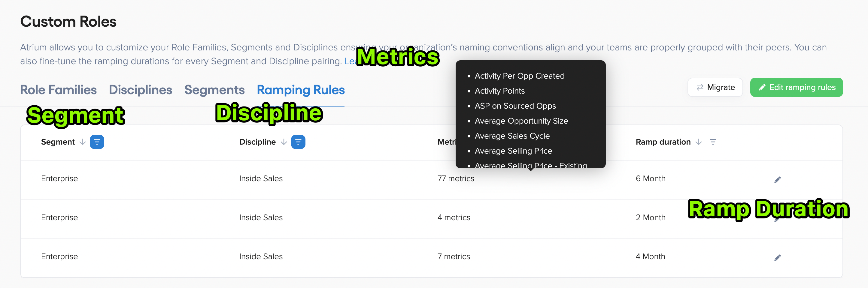The image size is (868, 288).
Task: Edit the 4 Month Enterprise row
Action: (x=777, y=257)
